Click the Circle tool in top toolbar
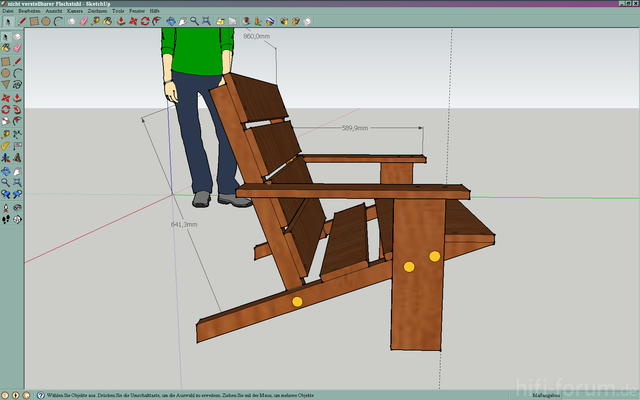The height and width of the screenshot is (400, 640). (46, 20)
